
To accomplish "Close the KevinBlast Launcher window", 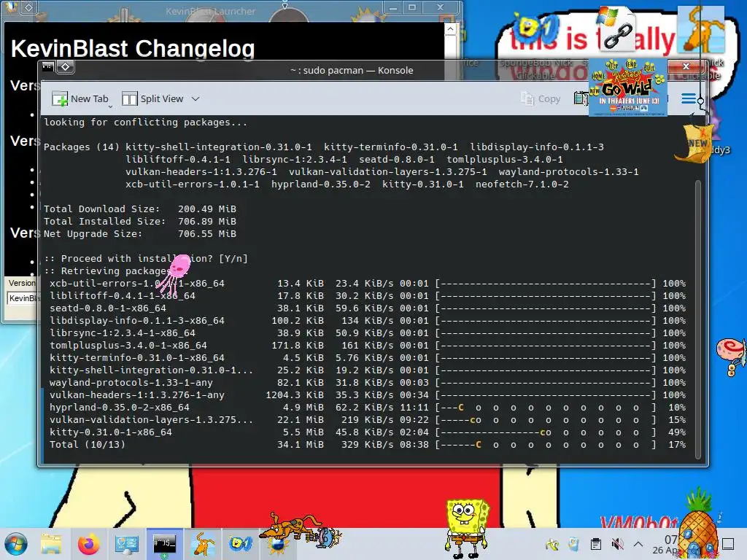I will click(x=441, y=7).
